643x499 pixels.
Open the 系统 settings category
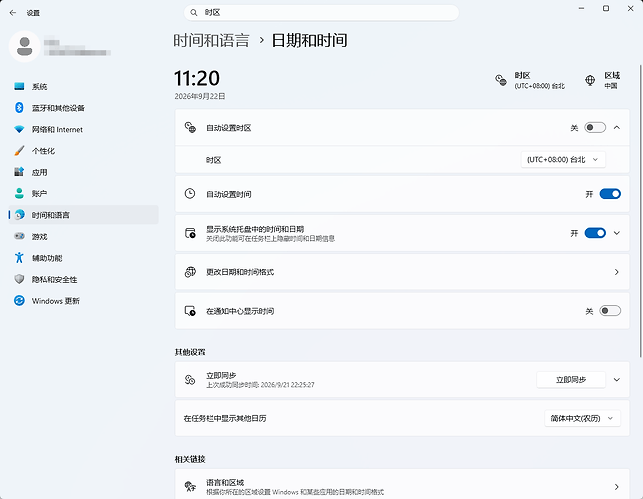coord(84,86)
